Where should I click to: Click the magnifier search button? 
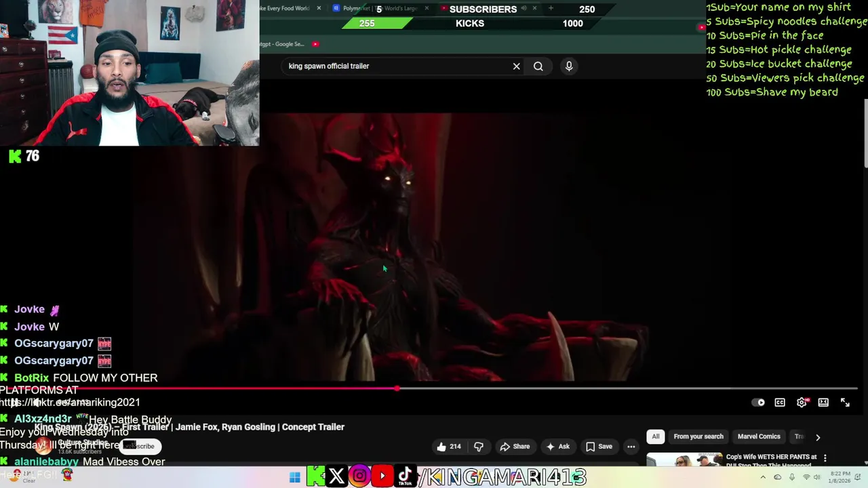tap(538, 66)
